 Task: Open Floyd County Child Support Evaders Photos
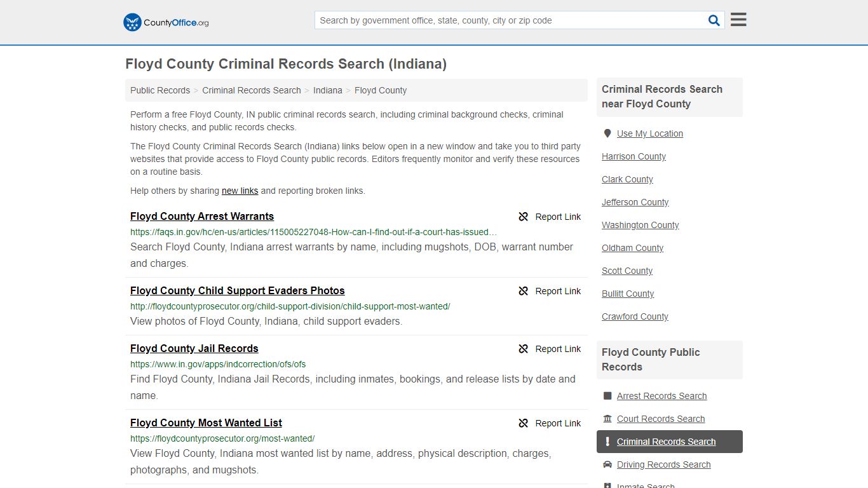238,290
